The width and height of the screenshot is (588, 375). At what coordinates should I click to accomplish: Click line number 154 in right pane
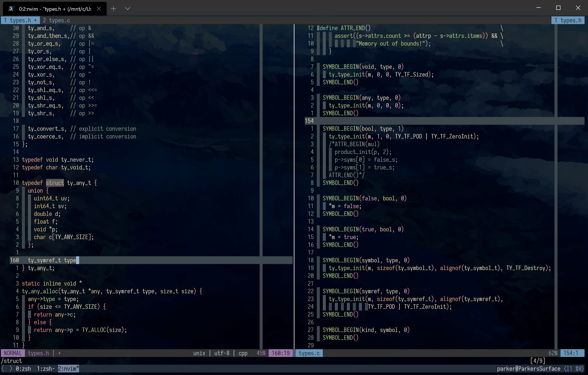pos(309,121)
